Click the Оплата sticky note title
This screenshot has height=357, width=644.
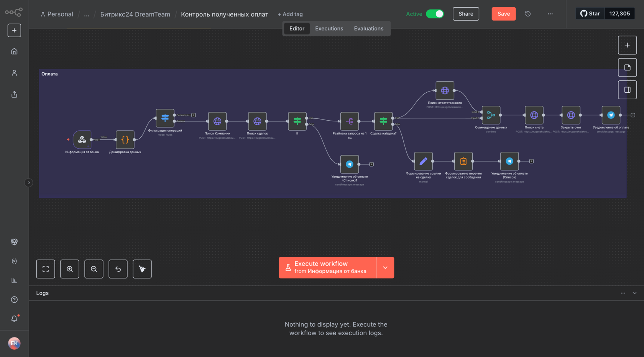(x=49, y=74)
